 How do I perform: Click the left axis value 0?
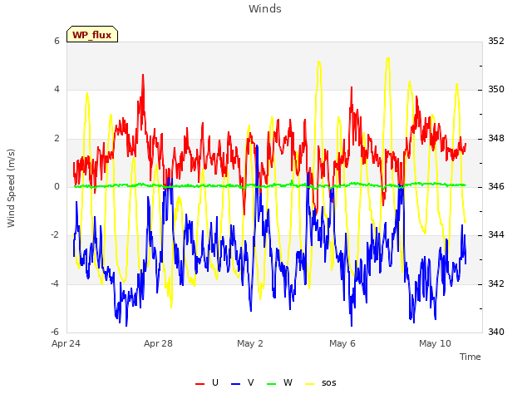pos(57,186)
